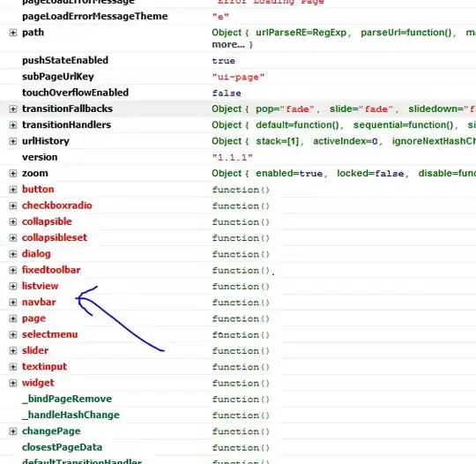Click the closestPageData property name

62,447
